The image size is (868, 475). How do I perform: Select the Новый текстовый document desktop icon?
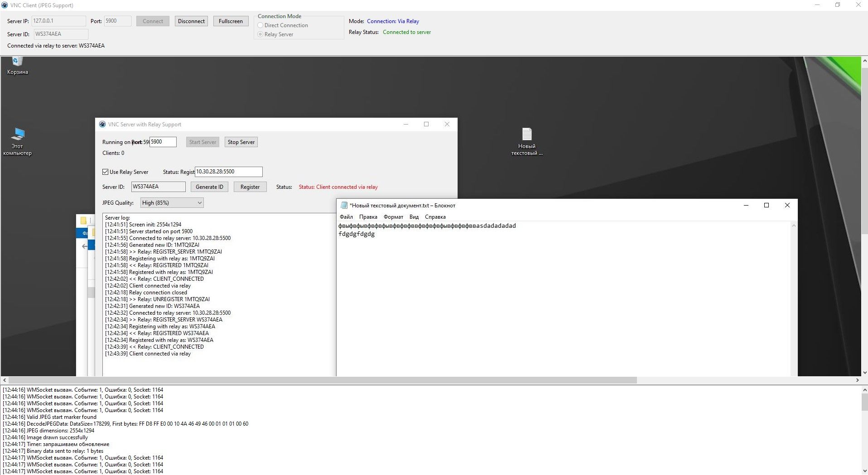(526, 141)
